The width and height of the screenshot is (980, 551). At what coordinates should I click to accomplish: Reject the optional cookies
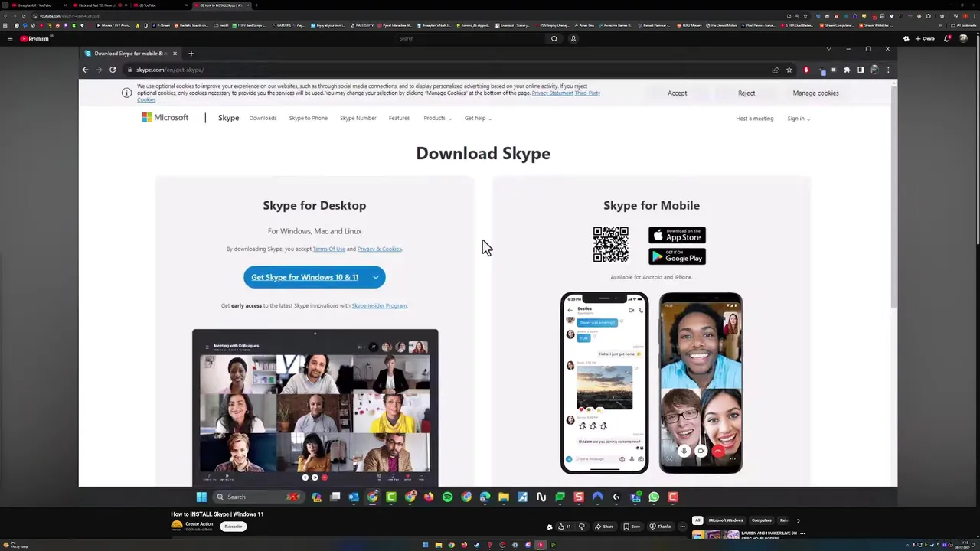point(746,93)
